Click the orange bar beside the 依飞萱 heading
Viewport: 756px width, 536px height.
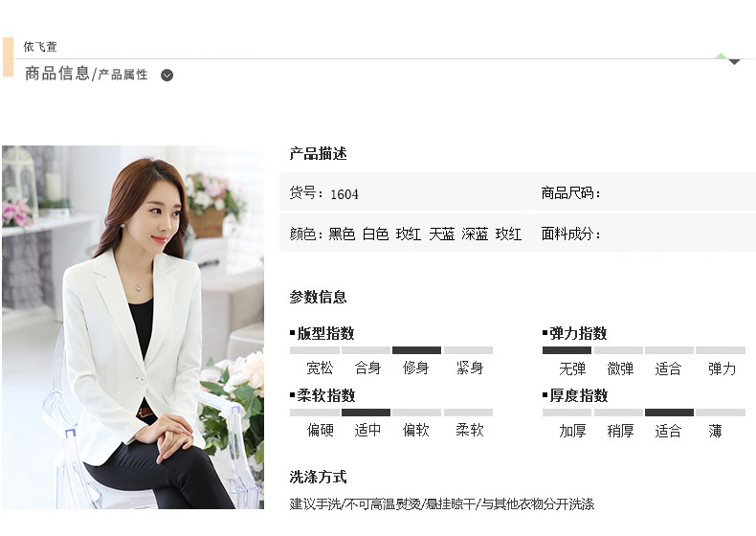(8, 56)
